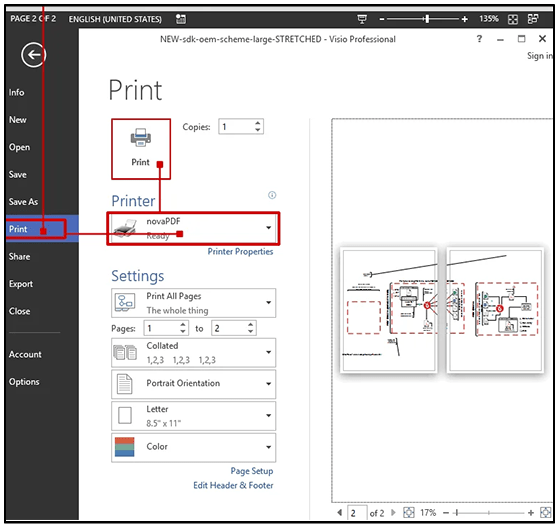This screenshot has width=559, height=527.
Task: Select Save As in Backstage menu
Action: (x=23, y=202)
